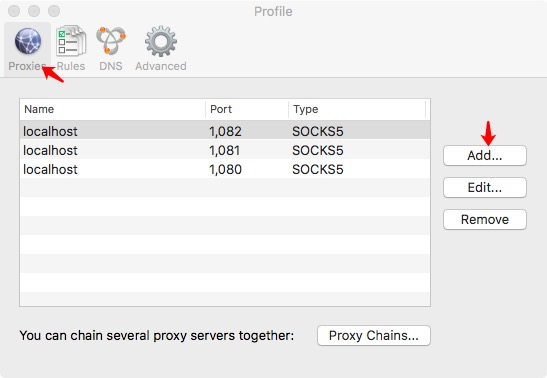Select the localhost proxy on port 1,080

[225, 169]
